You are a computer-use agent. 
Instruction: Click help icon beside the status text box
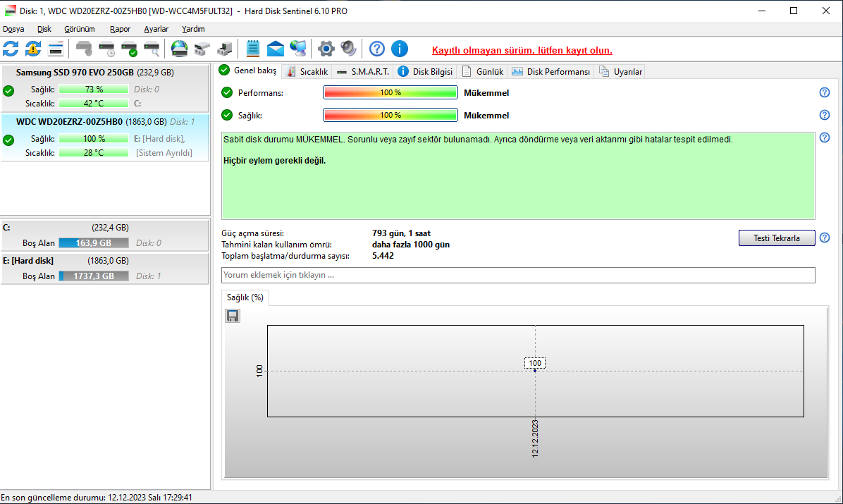coord(824,137)
